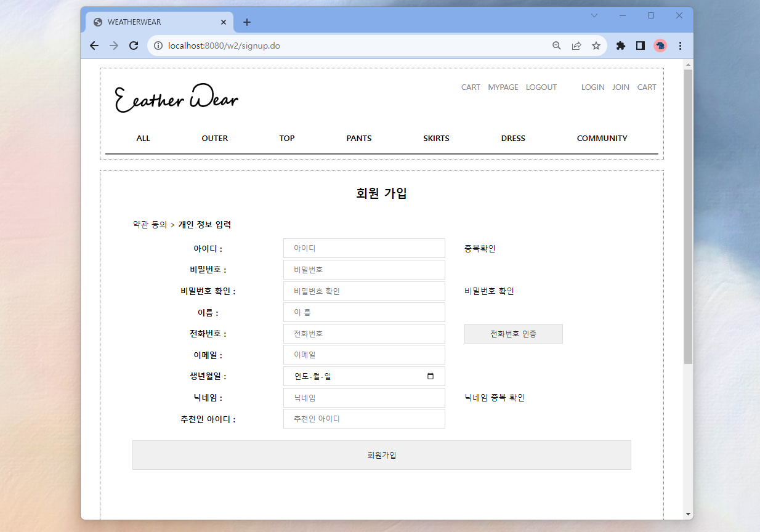Viewport: 760px width, 532px height.
Task: Open the tab search chevron
Action: tap(594, 15)
